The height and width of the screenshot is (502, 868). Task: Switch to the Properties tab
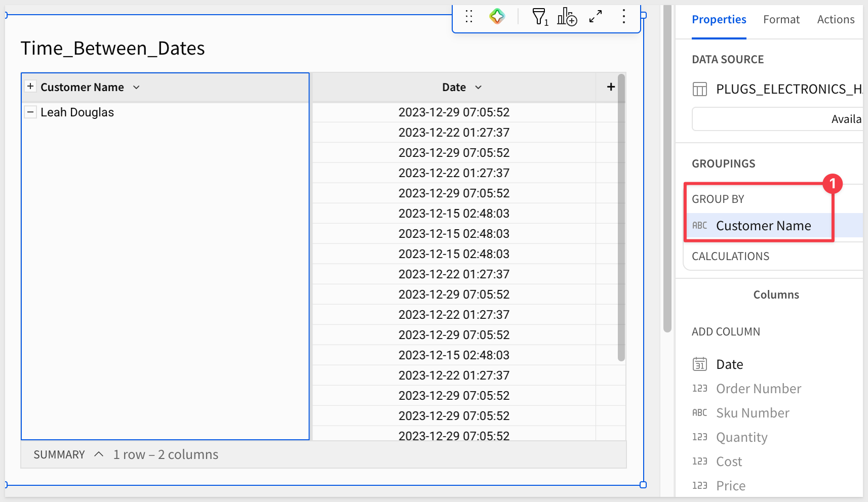[x=719, y=20]
